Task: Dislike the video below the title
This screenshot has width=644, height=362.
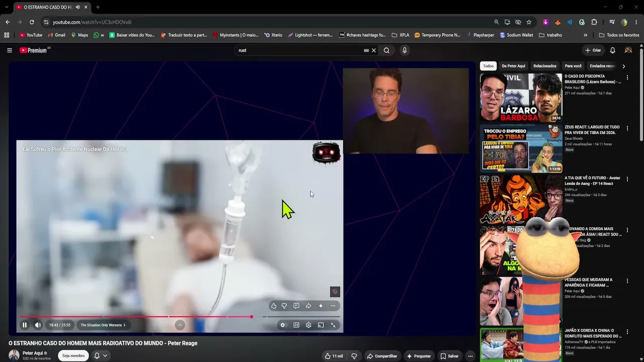Action: (x=354, y=356)
